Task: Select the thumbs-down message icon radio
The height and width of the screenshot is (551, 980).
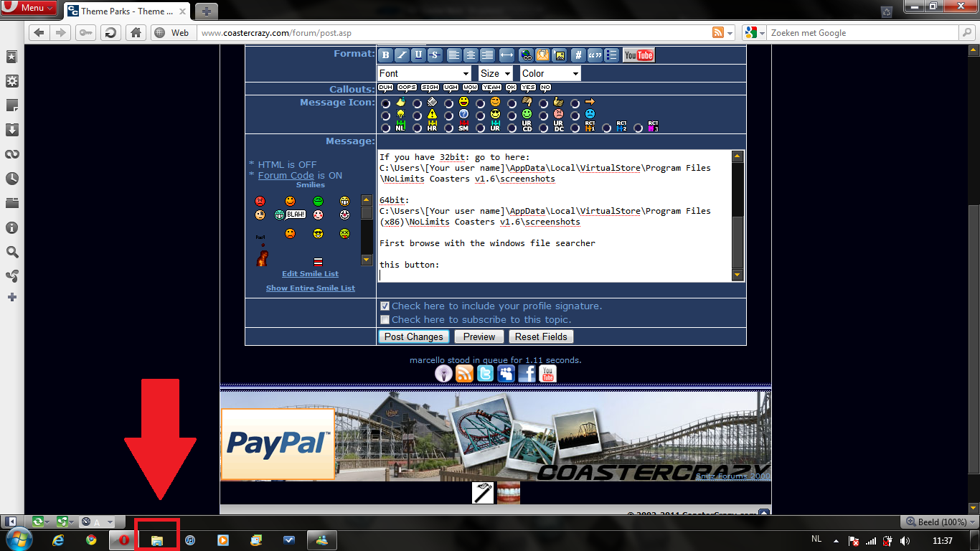Action: pos(512,103)
